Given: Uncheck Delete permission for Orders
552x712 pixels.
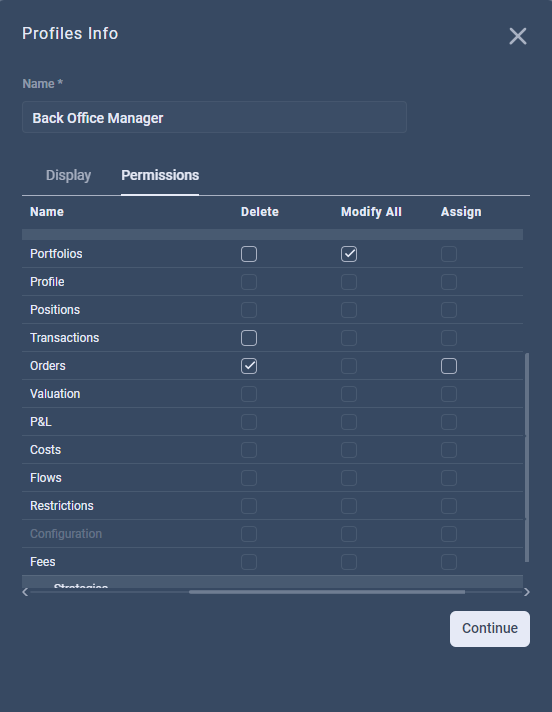Looking at the screenshot, I should pyautogui.click(x=249, y=366).
